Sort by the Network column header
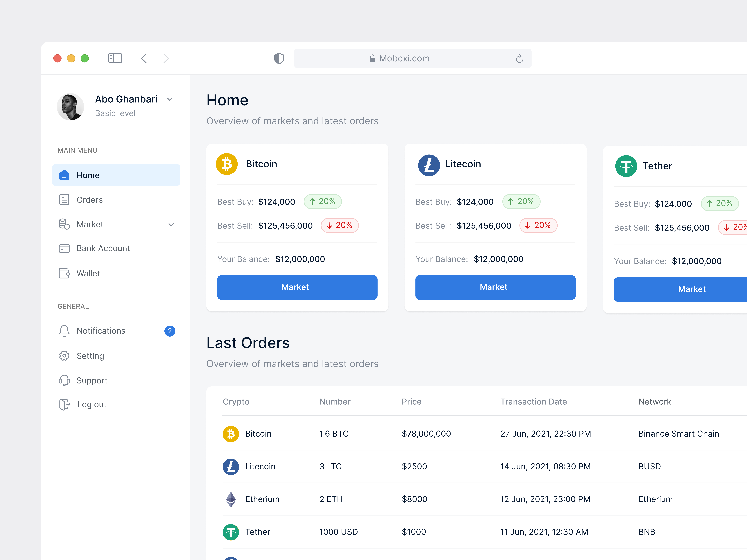Image resolution: width=747 pixels, height=560 pixels. [x=655, y=402]
